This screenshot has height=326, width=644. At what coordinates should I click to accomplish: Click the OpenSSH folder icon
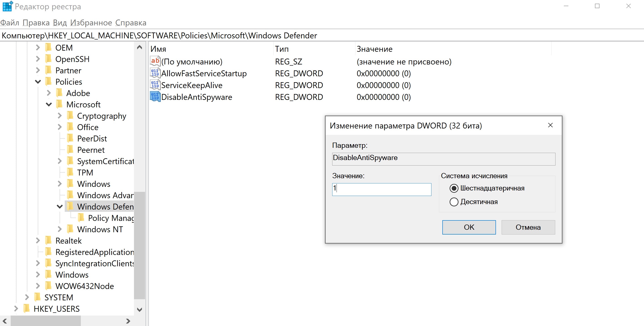click(49, 59)
